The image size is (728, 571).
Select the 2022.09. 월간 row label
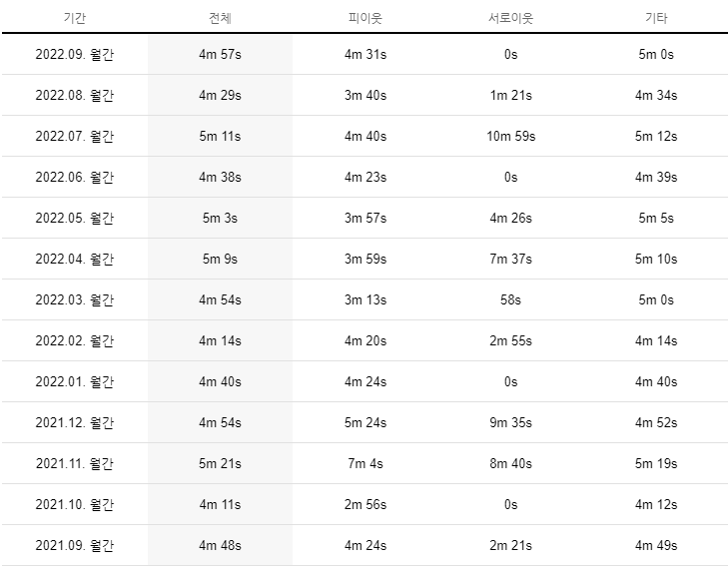click(74, 54)
